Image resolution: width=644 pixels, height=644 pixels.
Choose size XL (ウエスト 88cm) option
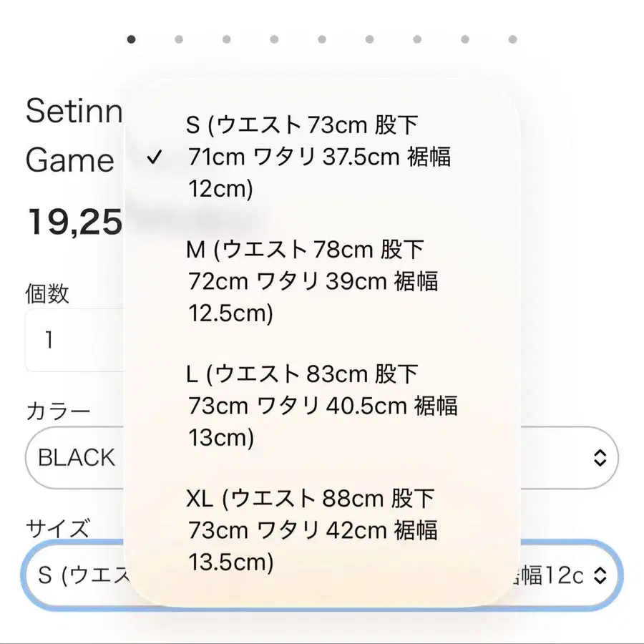point(312,530)
